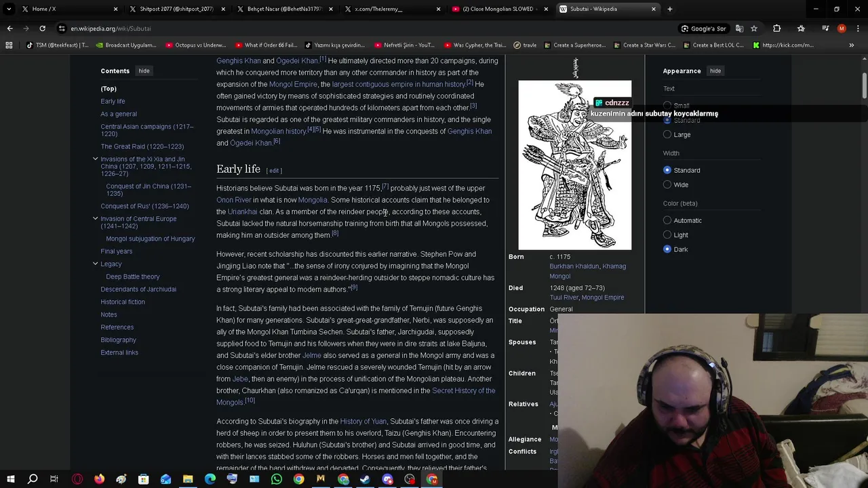Jump to Deep Battle theory
Screen dimensions: 868x488
tap(133, 277)
